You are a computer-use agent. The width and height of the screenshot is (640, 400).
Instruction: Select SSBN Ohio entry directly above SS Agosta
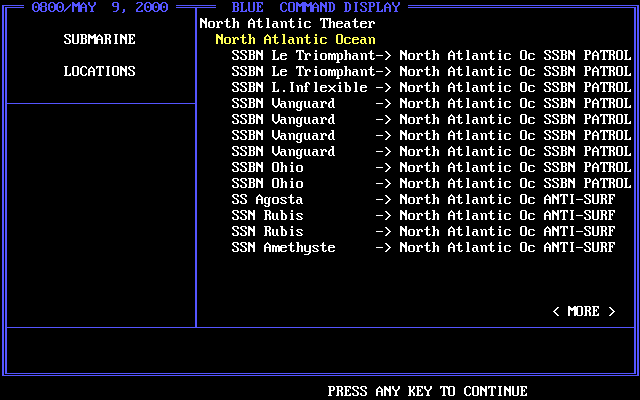coord(267,183)
